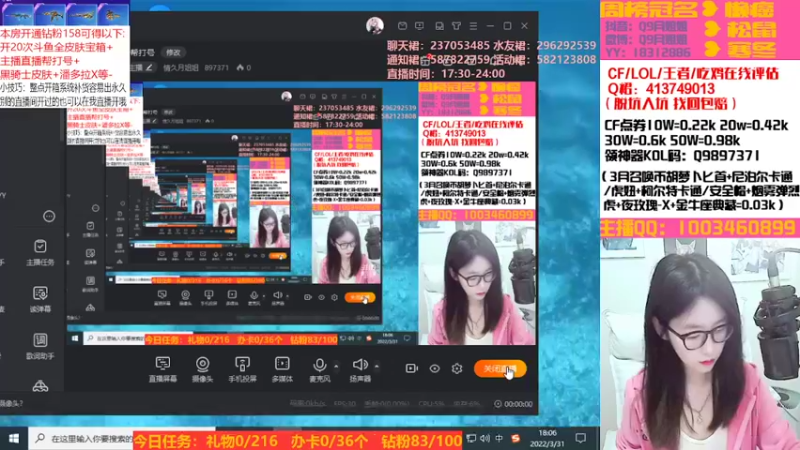Open the 多媒体 multimedia source
This screenshot has width=800, height=450.
tap(282, 369)
